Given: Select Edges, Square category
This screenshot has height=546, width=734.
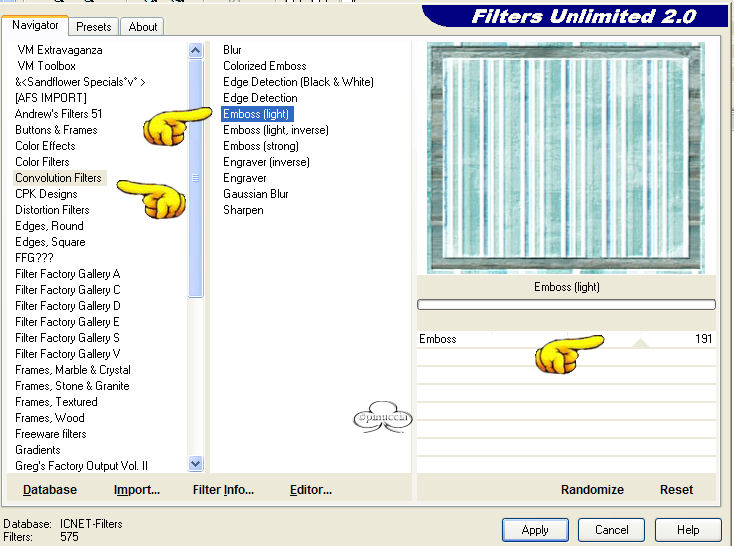Looking at the screenshot, I should click(51, 242).
